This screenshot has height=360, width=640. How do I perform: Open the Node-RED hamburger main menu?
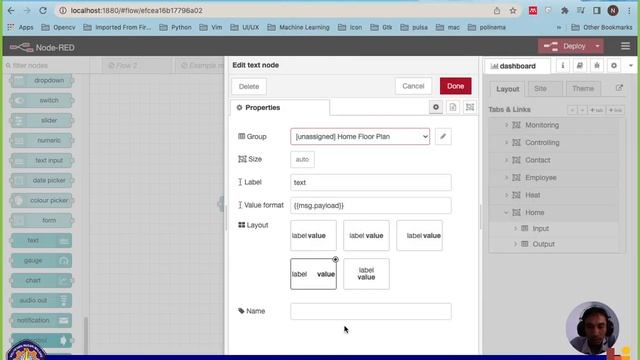[x=625, y=46]
